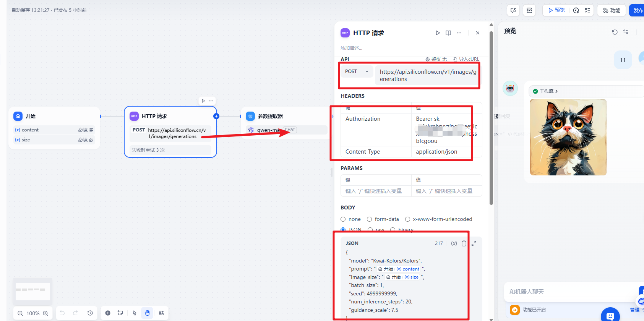Screen dimensions: 644x321
Task: Click 导入cURL to import a cURL command
Action: click(466, 59)
